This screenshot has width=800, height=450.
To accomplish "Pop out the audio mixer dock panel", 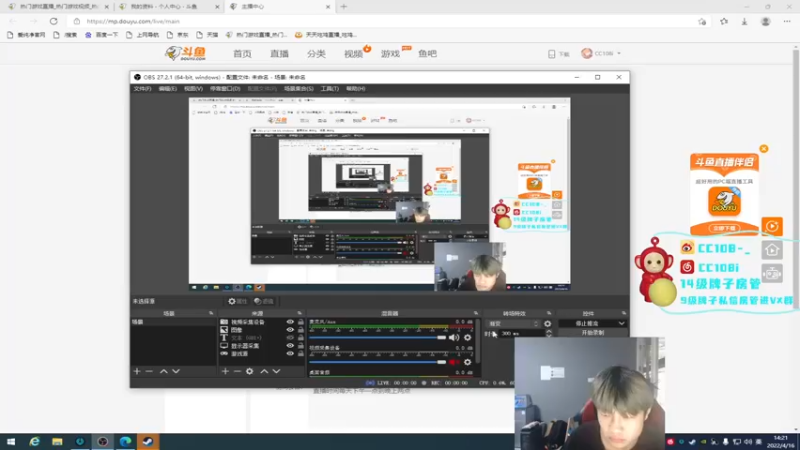I will click(476, 313).
